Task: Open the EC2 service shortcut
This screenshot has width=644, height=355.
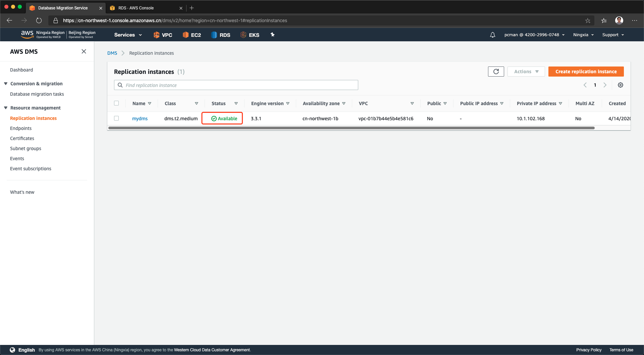Action: [192, 35]
